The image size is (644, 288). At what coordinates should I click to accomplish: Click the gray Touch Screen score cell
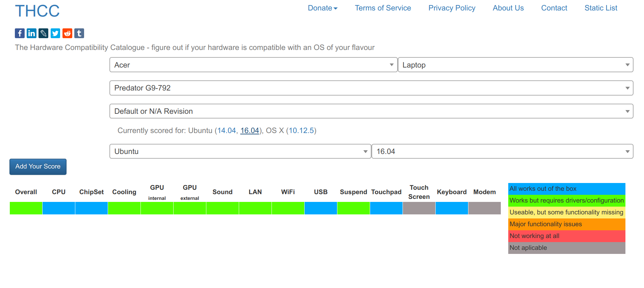419,208
